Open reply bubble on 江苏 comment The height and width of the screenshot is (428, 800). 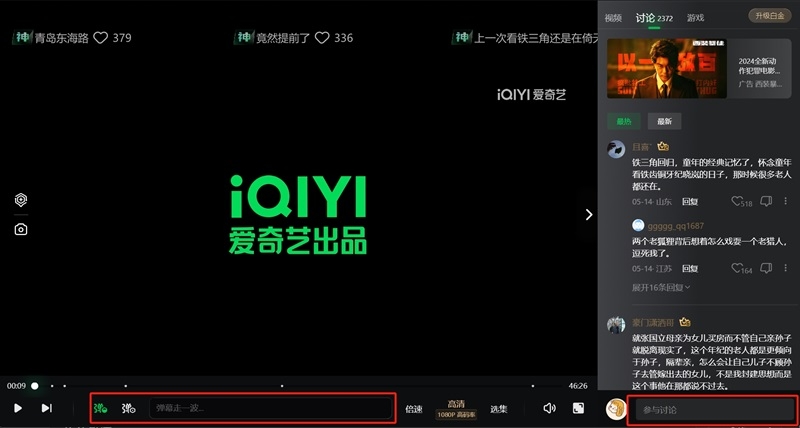pos(766,268)
